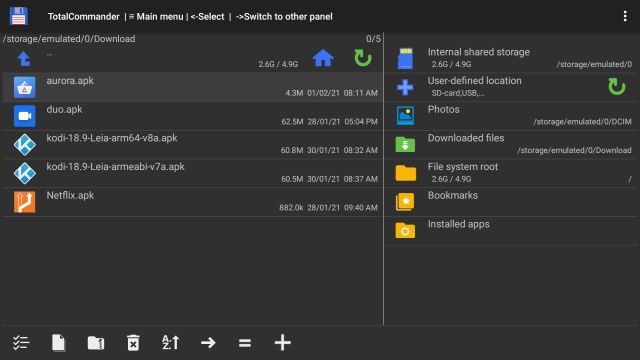Select the aurora.apk file name

tap(70, 81)
